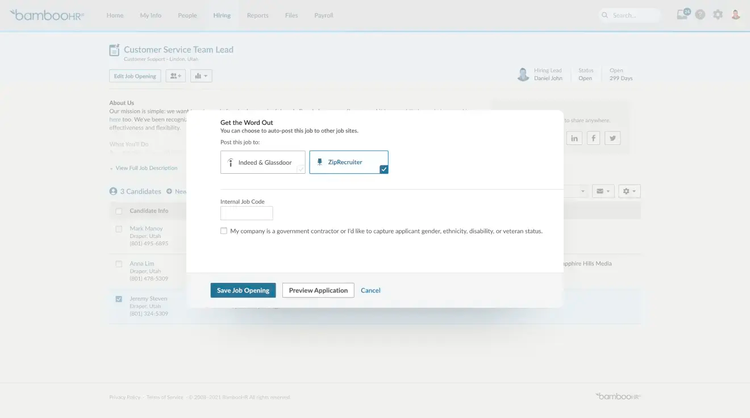Open the inbox notifications icon

[683, 14]
